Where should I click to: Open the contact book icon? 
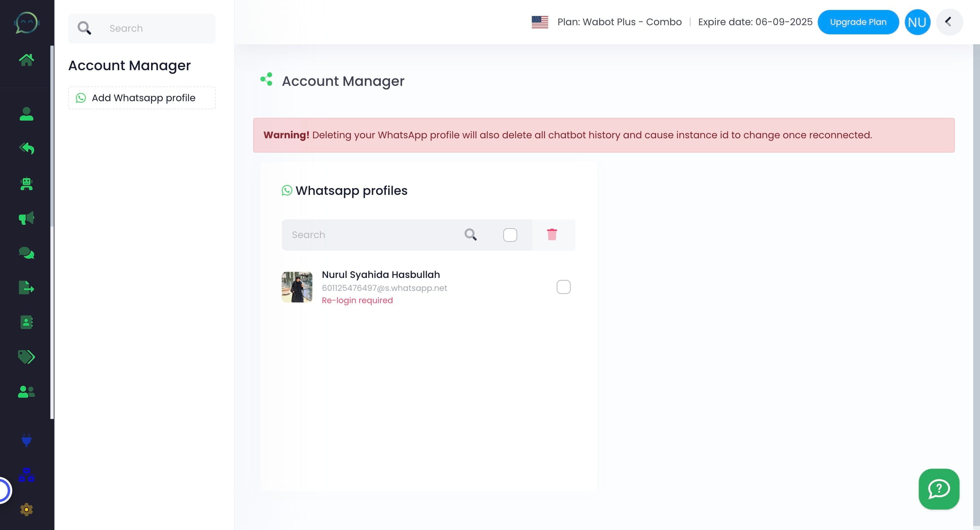pos(27,323)
